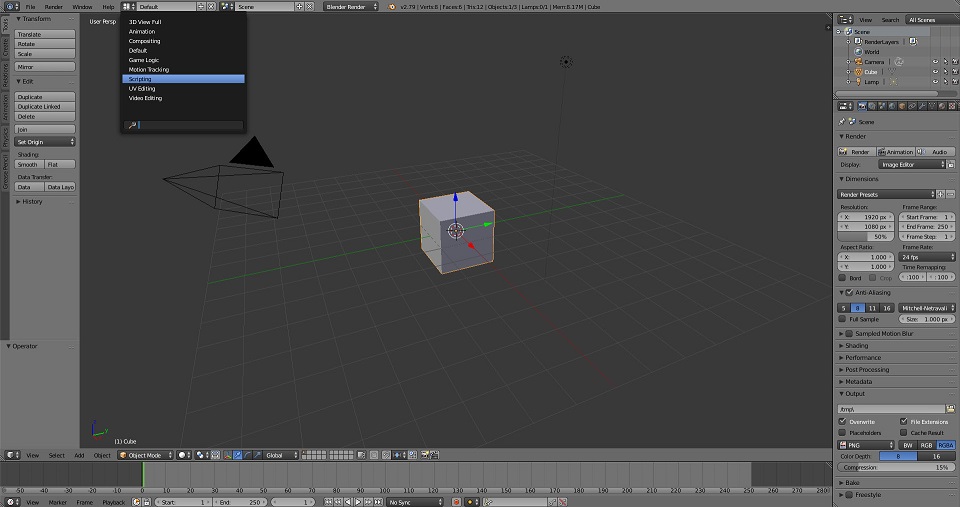Select World in the outliner
The width and height of the screenshot is (960, 507).
[x=872, y=52]
